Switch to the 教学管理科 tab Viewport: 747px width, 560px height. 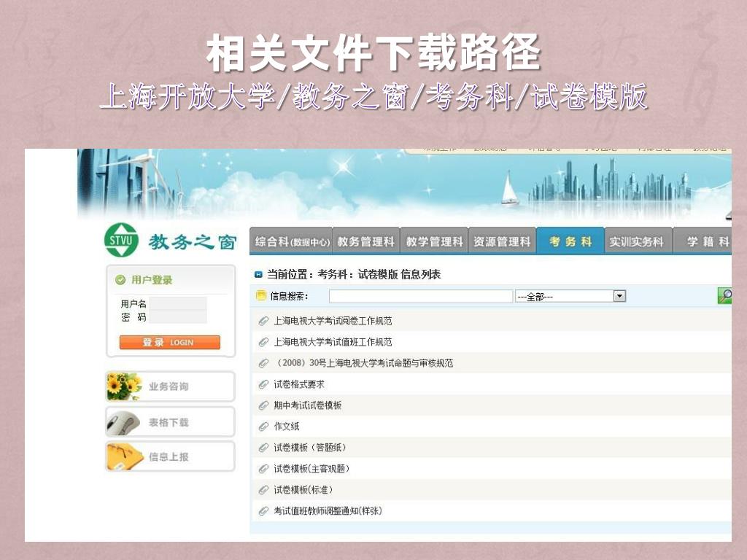(434, 241)
